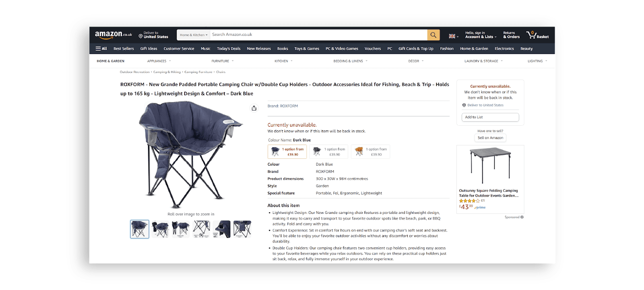Screen dimensions: 644x290
Task: Select the Dark Blue colour option
Action: pos(287,151)
